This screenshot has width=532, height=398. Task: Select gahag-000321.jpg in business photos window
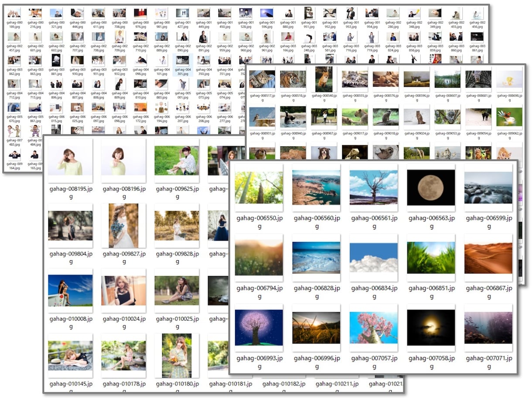click(x=56, y=18)
